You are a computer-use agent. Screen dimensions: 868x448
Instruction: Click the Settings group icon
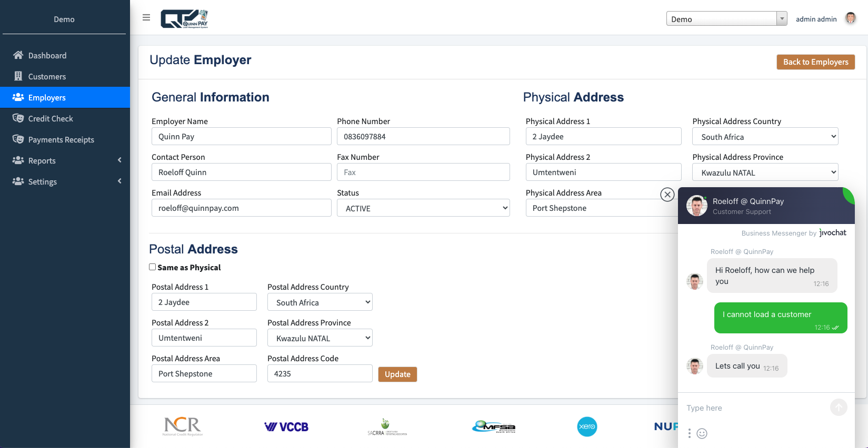pos(18,181)
